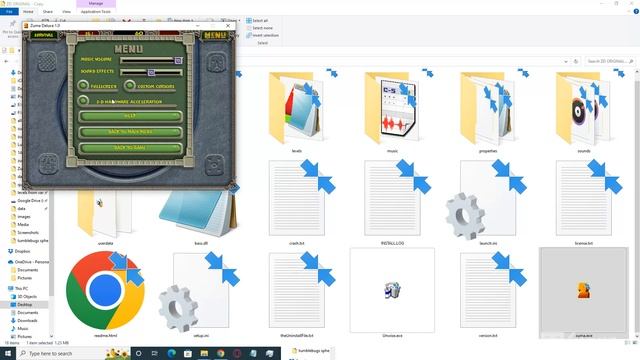Click the Sound Effects slider knob
Image resolution: width=640 pixels, height=360 pixels.
[x=151, y=72]
